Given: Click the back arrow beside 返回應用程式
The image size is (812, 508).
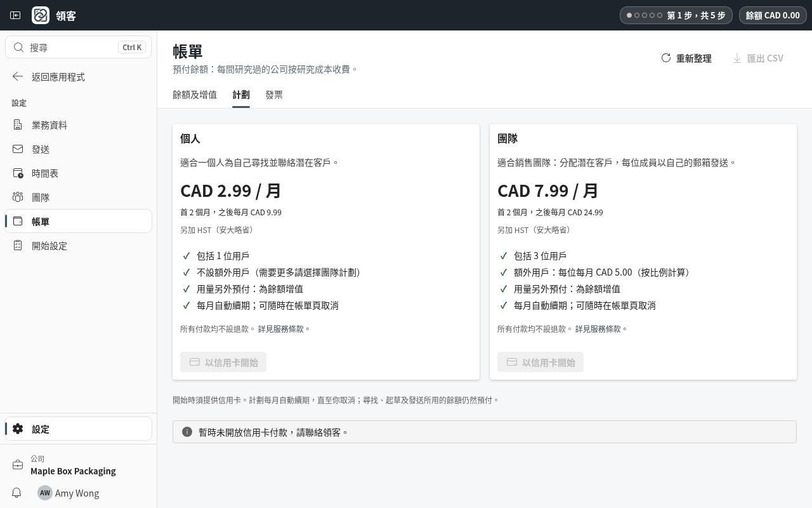Looking at the screenshot, I should (18, 77).
